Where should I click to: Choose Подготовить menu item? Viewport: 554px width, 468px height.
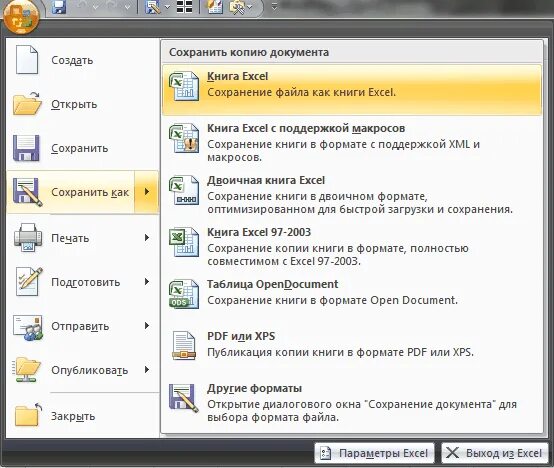tap(83, 282)
